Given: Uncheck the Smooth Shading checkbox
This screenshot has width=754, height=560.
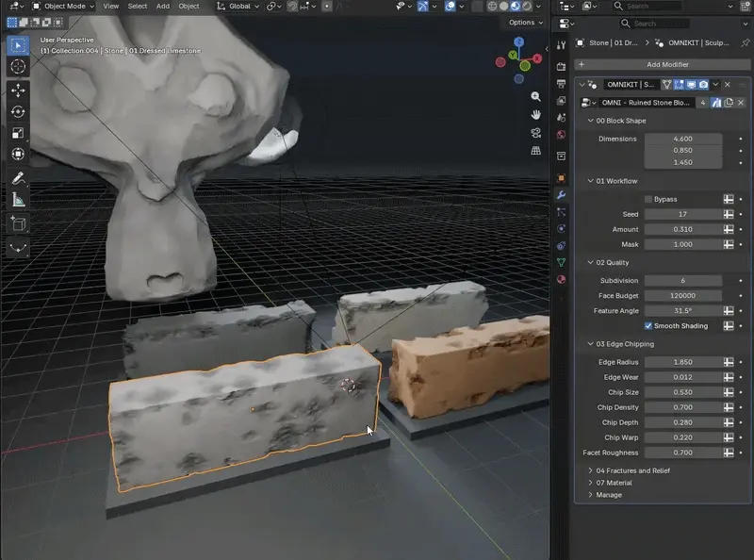Looking at the screenshot, I should point(648,325).
